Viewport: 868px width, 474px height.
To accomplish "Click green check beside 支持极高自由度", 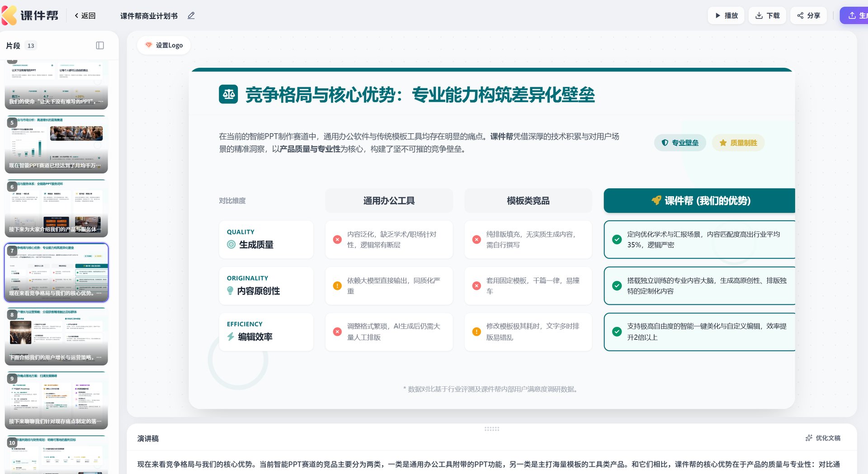I will coord(617,332).
